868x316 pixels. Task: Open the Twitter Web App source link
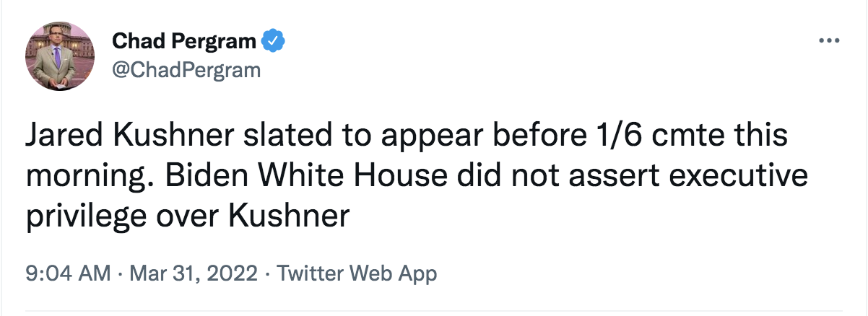[357, 274]
